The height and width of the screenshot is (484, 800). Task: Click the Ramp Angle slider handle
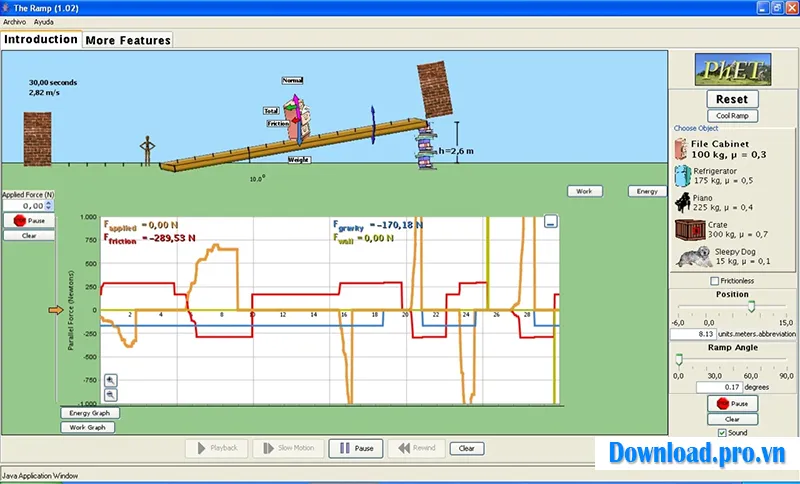[x=679, y=359]
